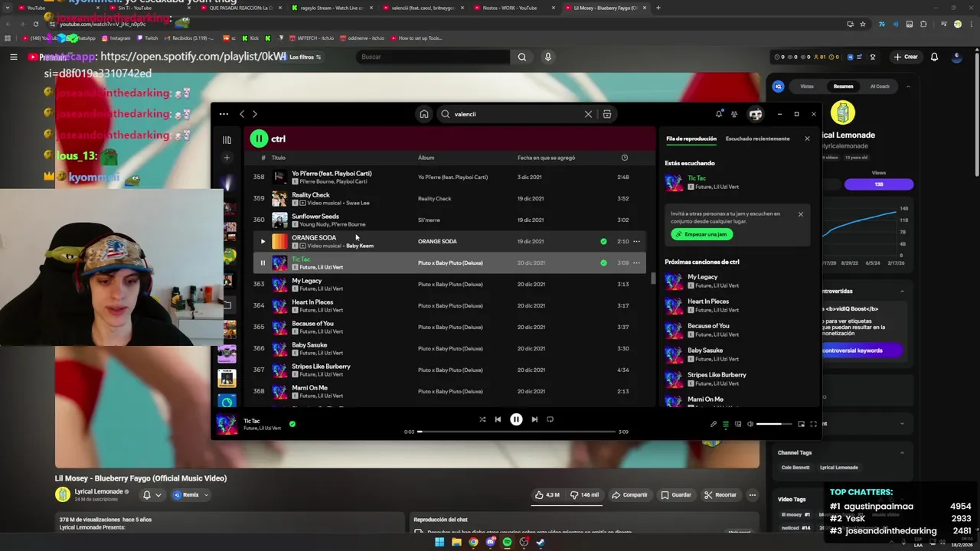
Task: Sort by duration clock icon
Action: 624,158
